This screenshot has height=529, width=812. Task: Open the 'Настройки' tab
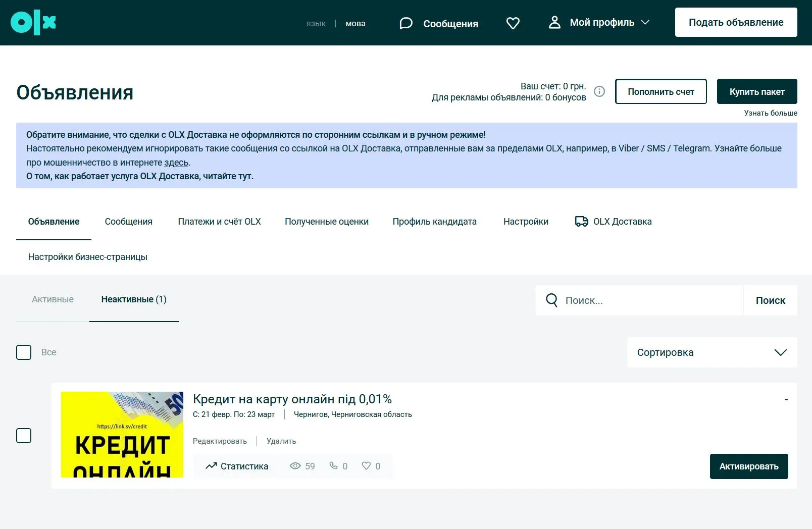click(x=526, y=222)
